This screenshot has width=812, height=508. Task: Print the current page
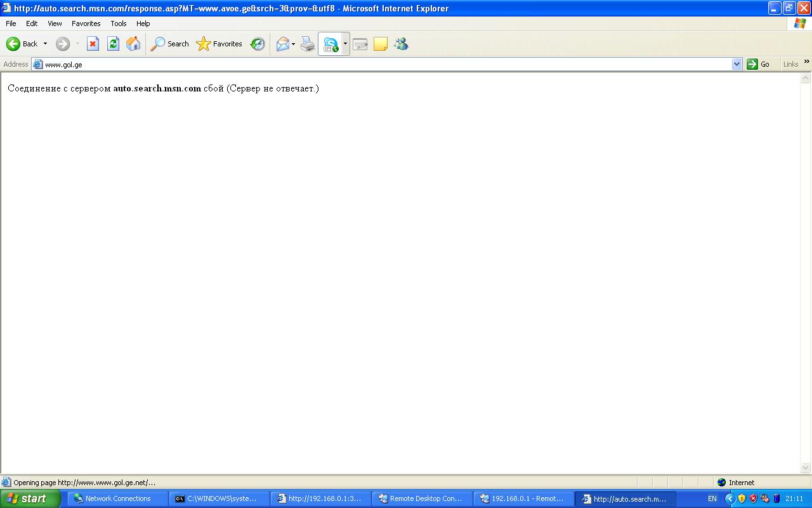[x=308, y=44]
